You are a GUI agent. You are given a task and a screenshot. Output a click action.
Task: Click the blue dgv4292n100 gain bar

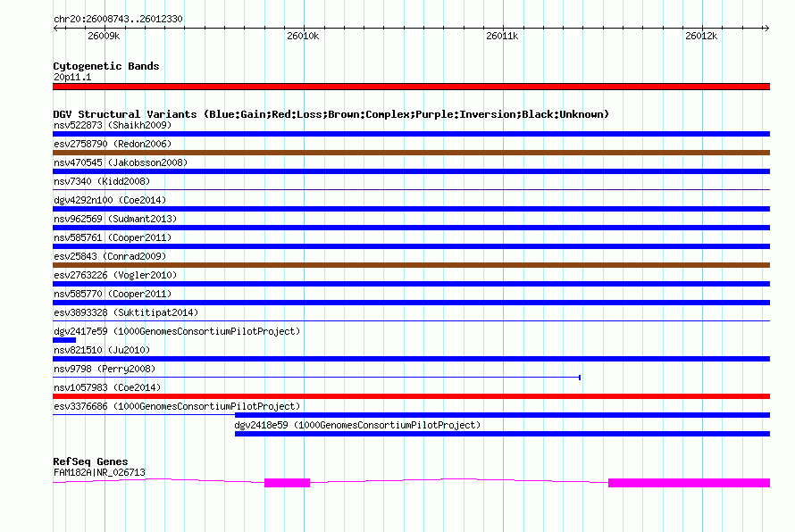point(411,209)
